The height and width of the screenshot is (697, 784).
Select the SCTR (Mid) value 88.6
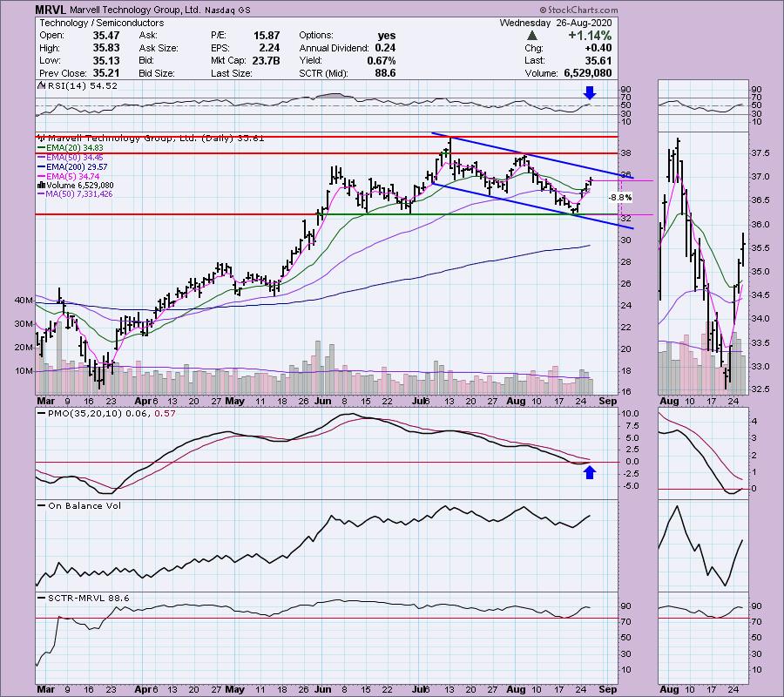point(385,73)
